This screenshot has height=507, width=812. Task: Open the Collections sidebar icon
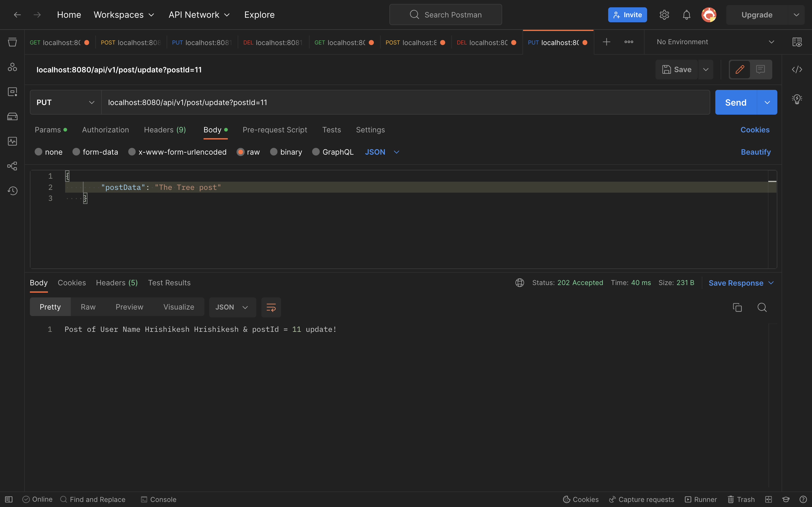(x=12, y=42)
